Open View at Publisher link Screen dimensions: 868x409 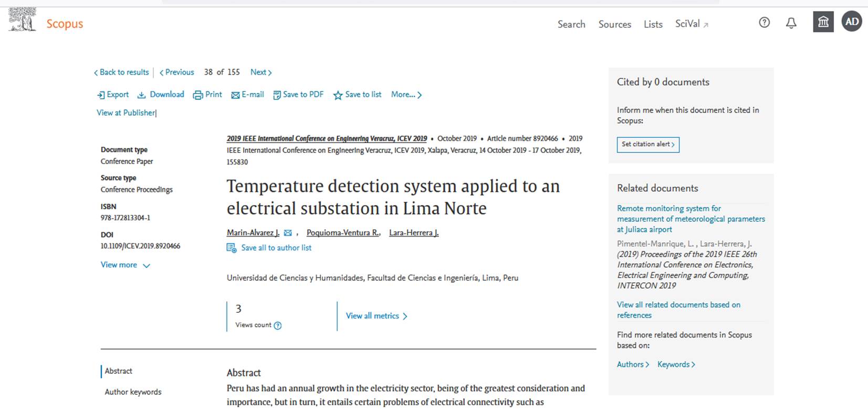click(x=126, y=113)
